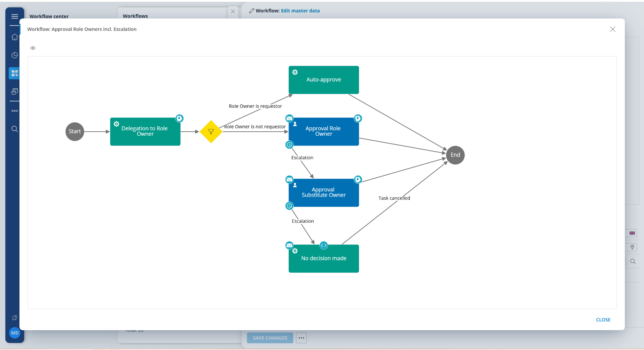Click the clock icon on Approval Substitute Owner

click(289, 206)
